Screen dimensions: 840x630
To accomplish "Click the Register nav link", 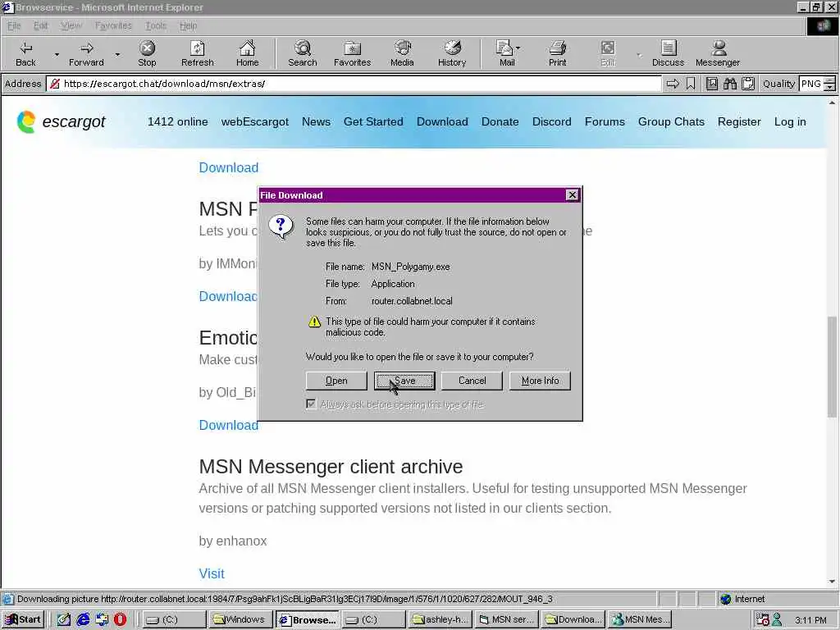I will pyautogui.click(x=739, y=121).
